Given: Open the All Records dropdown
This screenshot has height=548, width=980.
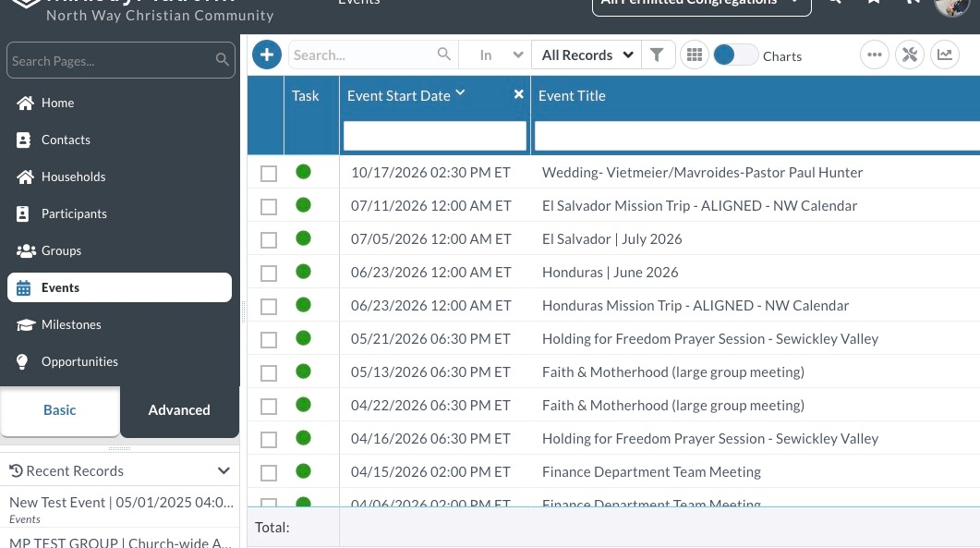Looking at the screenshot, I should coord(587,55).
